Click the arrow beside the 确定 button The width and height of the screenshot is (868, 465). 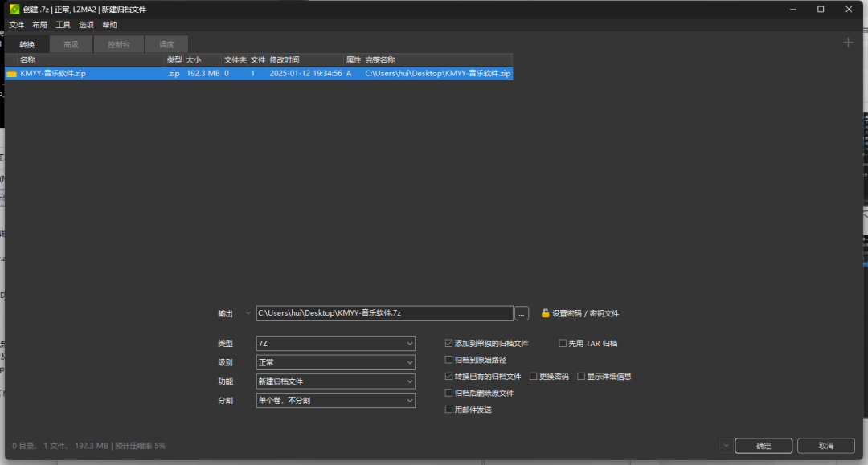click(x=726, y=445)
